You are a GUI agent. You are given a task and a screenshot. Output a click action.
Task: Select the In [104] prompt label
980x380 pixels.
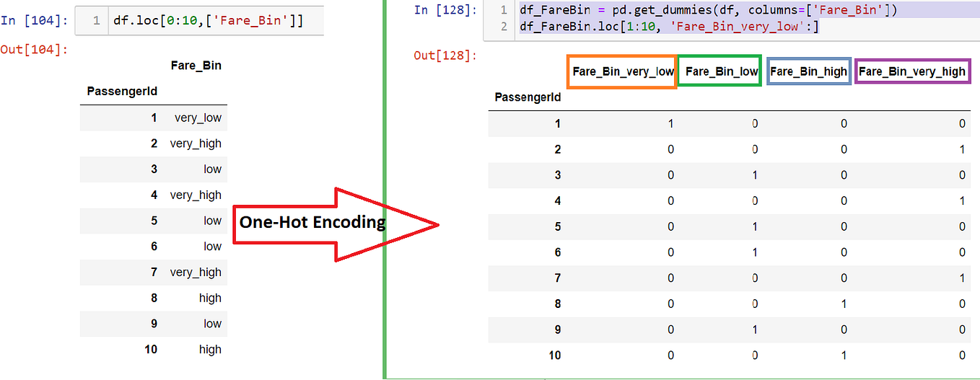[35, 20]
